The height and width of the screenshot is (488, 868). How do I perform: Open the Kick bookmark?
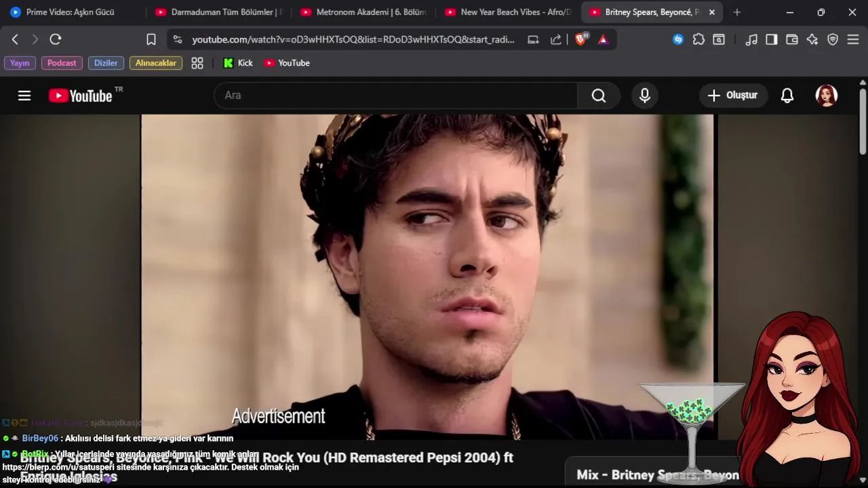[x=238, y=63]
